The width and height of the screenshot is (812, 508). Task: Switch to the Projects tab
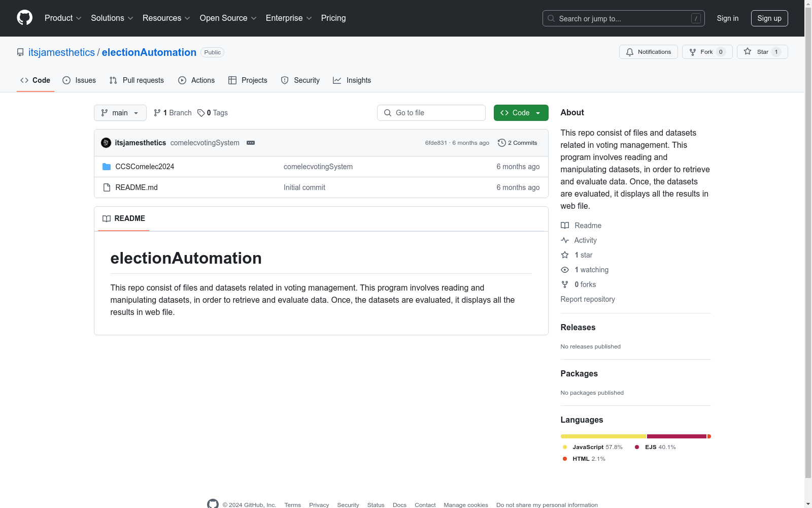(x=248, y=80)
